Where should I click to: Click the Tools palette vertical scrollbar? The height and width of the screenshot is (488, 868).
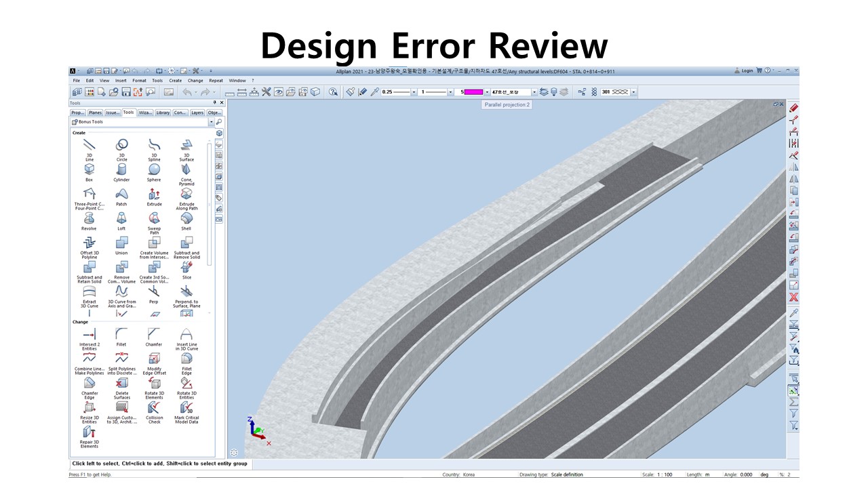pos(210,203)
